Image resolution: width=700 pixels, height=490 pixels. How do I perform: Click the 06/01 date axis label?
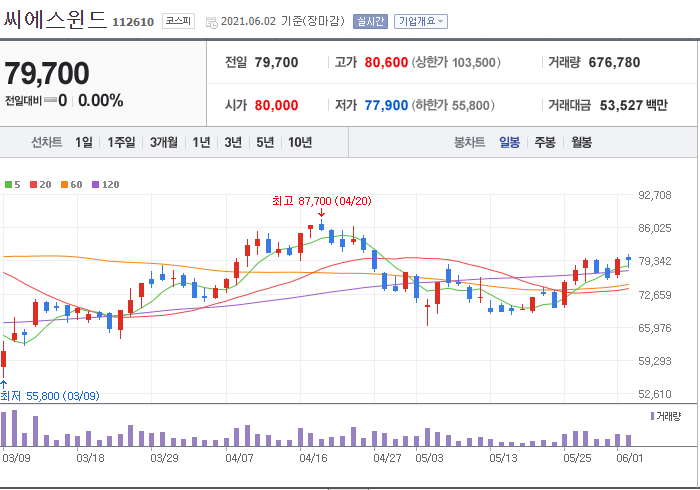pyautogui.click(x=629, y=458)
